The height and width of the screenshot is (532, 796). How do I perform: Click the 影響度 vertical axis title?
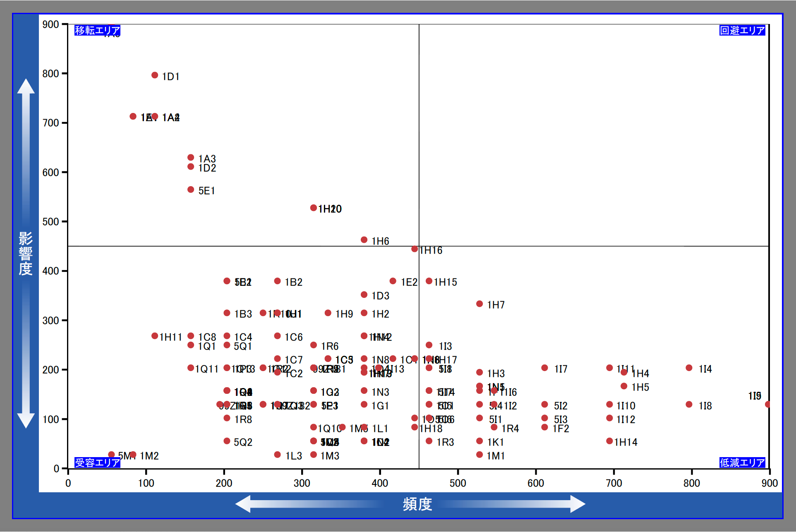(x=26, y=253)
